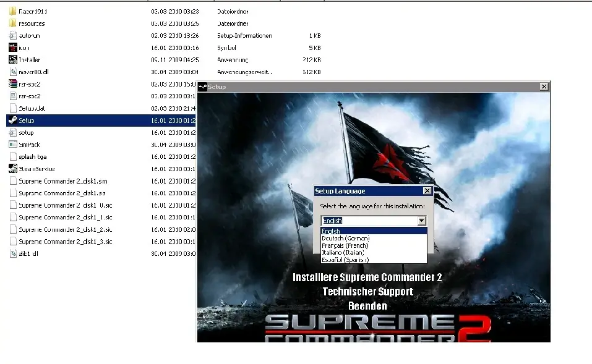592x364 pixels.
Task: Click the Dateiordner type of Razor1911
Action: pos(233,11)
